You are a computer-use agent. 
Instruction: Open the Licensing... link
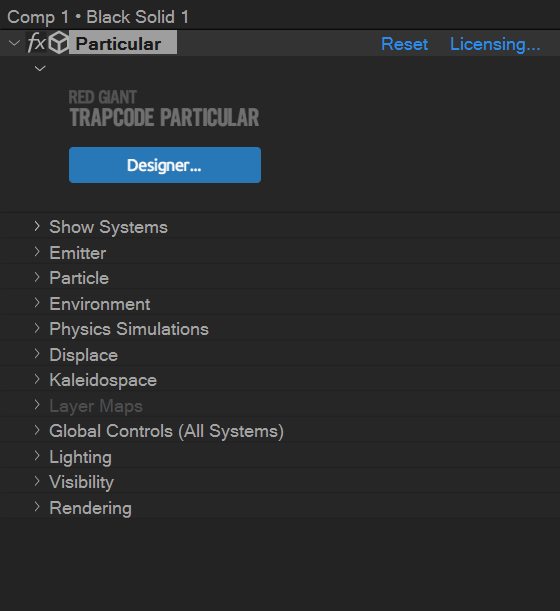tap(495, 44)
